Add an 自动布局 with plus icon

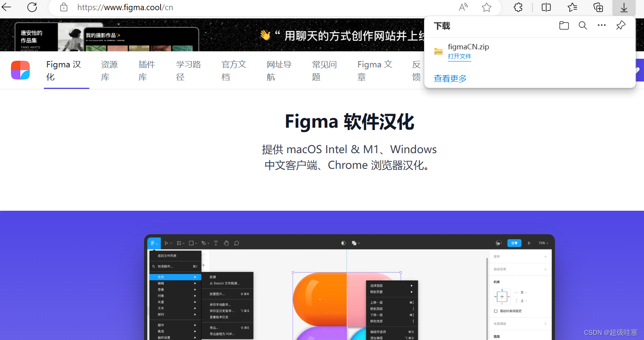(x=545, y=269)
